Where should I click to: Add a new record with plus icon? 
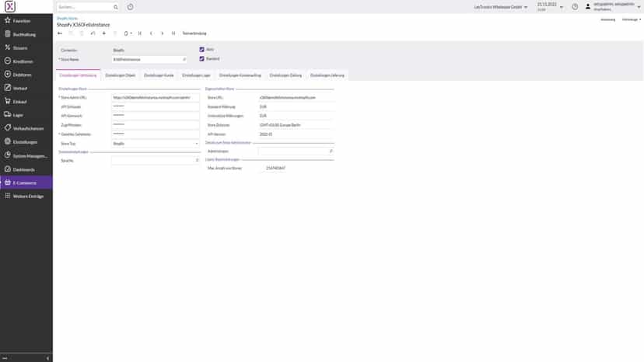[x=104, y=33]
